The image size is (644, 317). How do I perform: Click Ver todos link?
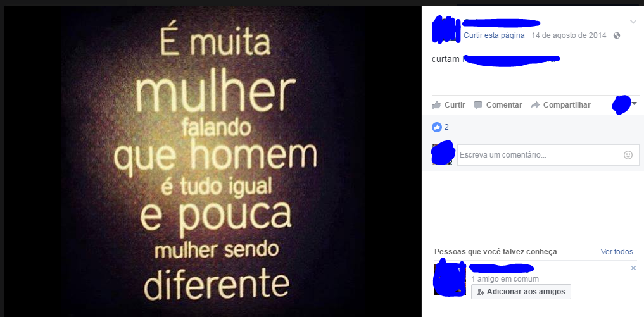coord(617,252)
